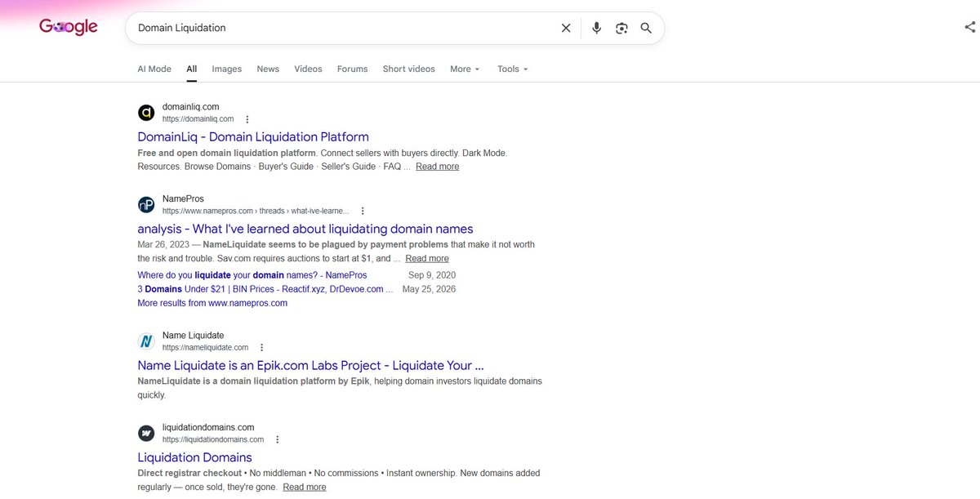Image resolution: width=980 pixels, height=499 pixels.
Task: Click Read more under DomainLiq snippet
Action: tap(437, 167)
